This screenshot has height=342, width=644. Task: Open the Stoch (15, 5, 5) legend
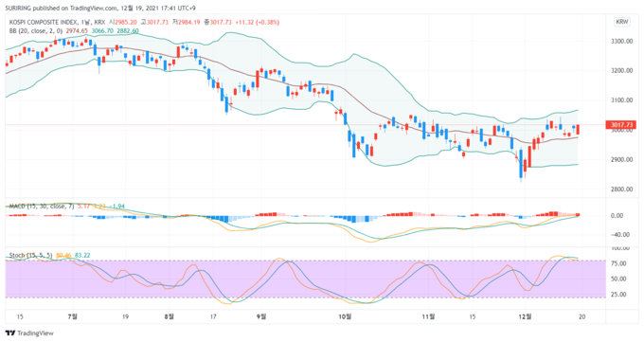[x=31, y=256]
